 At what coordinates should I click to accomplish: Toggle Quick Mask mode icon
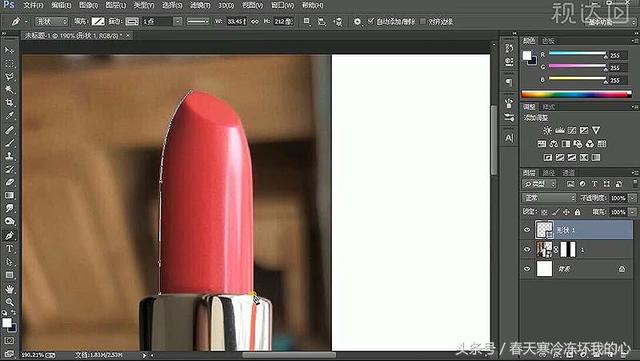[x=9, y=340]
